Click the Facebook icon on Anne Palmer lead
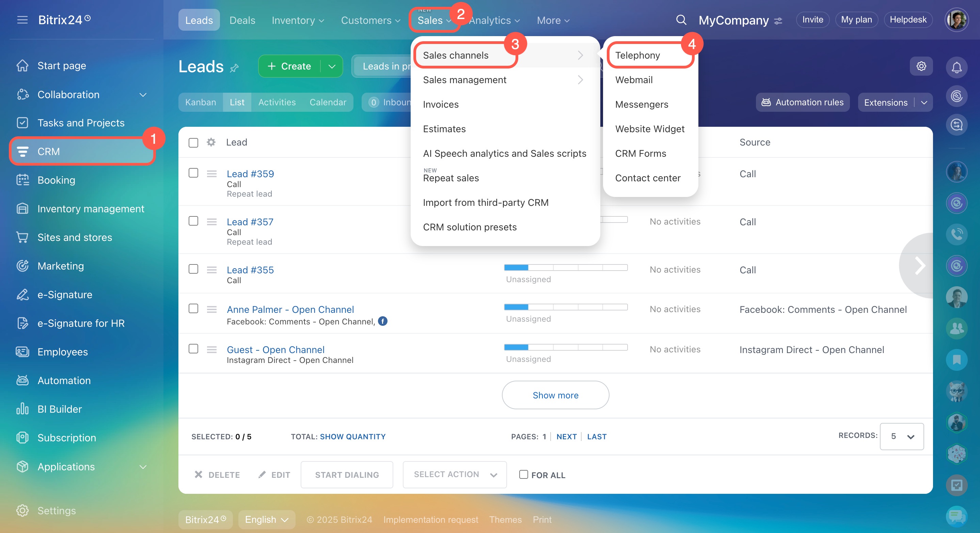The height and width of the screenshot is (533, 980). pos(383,321)
